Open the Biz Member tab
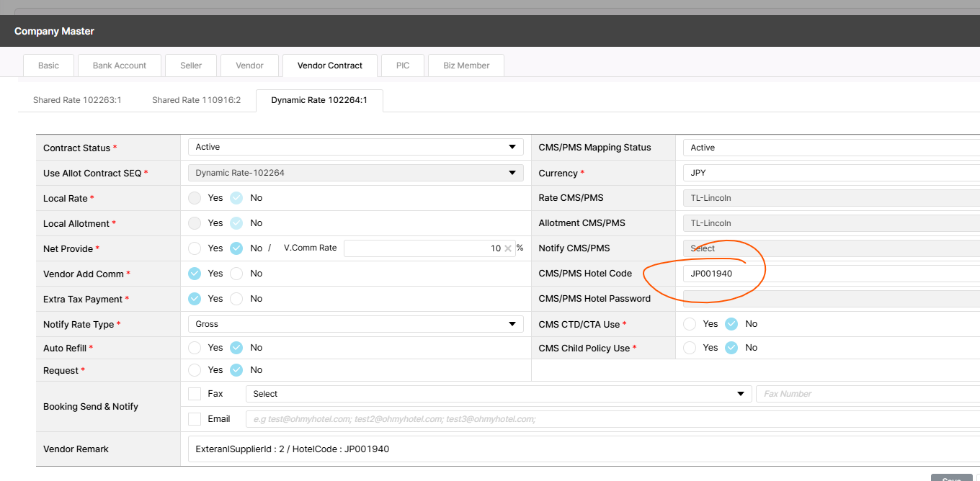This screenshot has width=980, height=481. coord(466,66)
